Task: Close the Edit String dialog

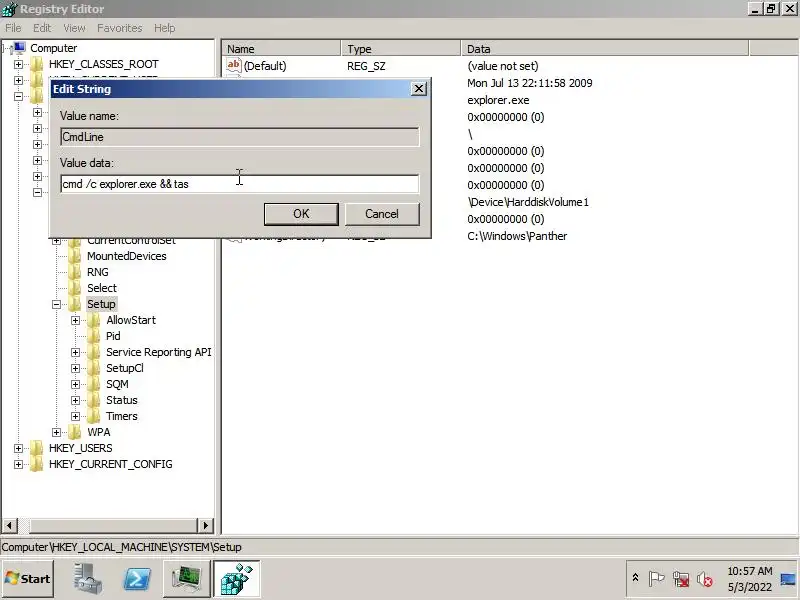Action: pos(418,89)
